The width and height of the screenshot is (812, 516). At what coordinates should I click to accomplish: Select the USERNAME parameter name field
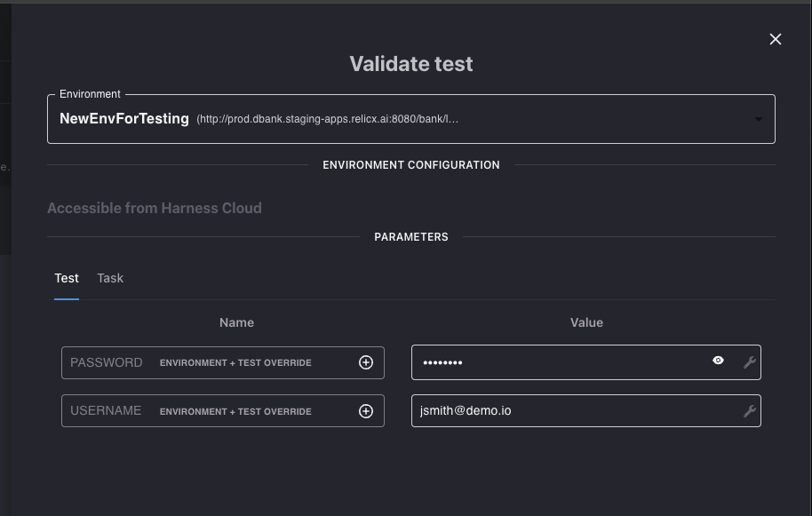point(107,411)
